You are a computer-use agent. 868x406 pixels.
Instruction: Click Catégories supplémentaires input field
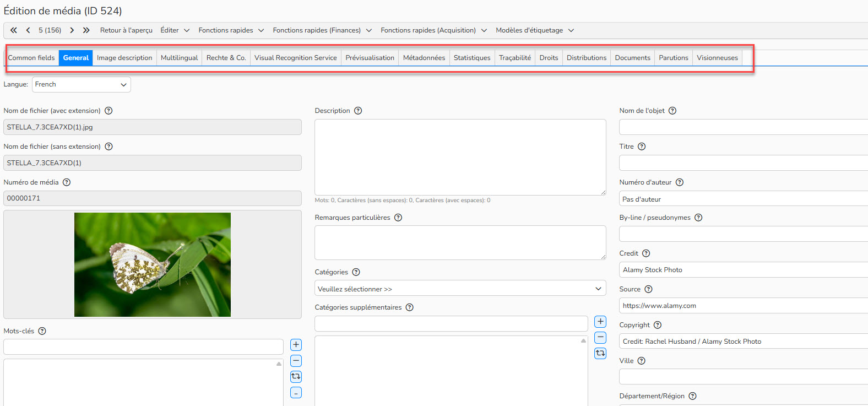tap(451, 323)
